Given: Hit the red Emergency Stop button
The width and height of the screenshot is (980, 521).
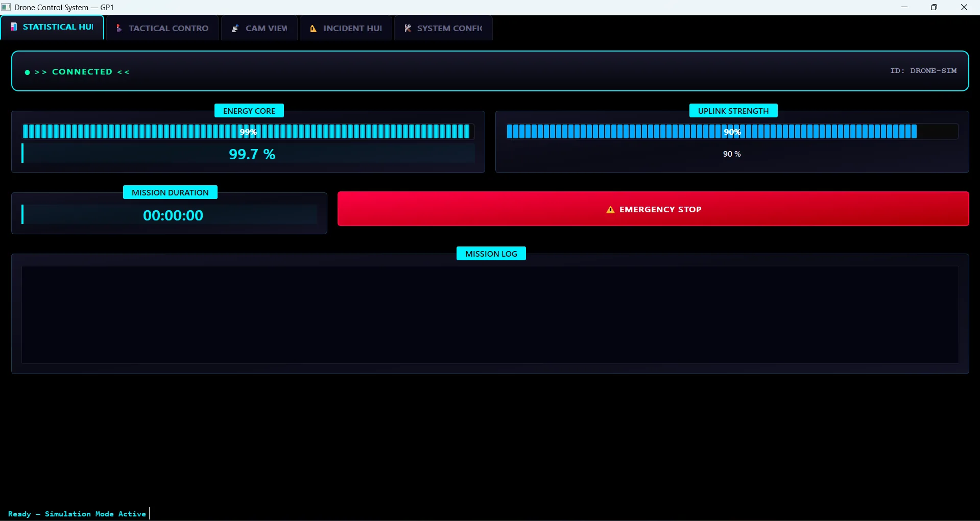Looking at the screenshot, I should click(x=653, y=209).
